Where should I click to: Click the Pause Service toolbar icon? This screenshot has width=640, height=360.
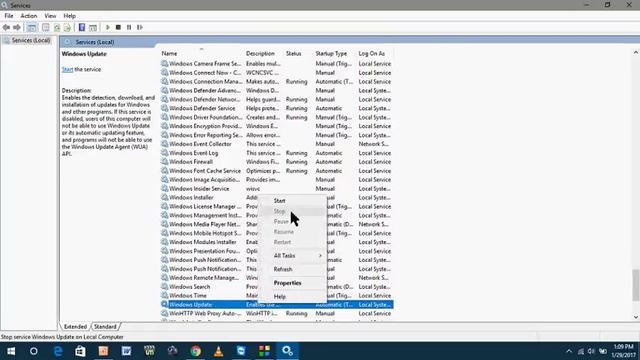tap(129, 27)
